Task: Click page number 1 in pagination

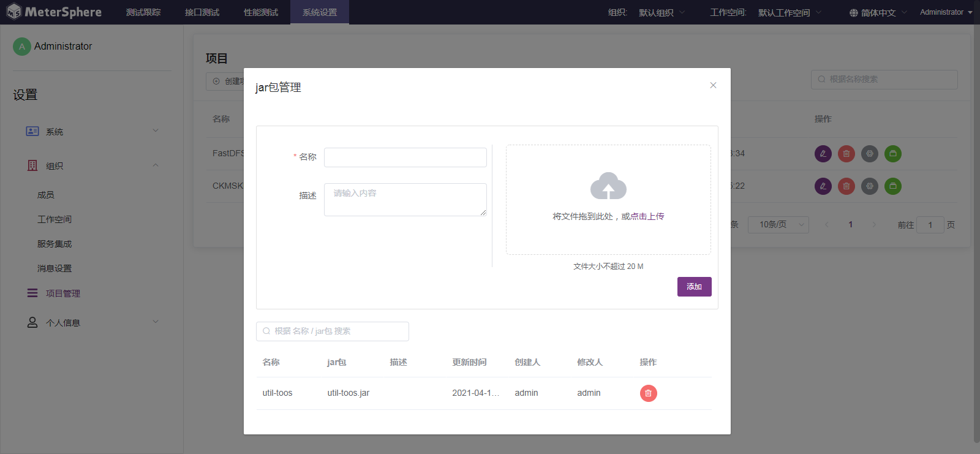Action: (850, 225)
